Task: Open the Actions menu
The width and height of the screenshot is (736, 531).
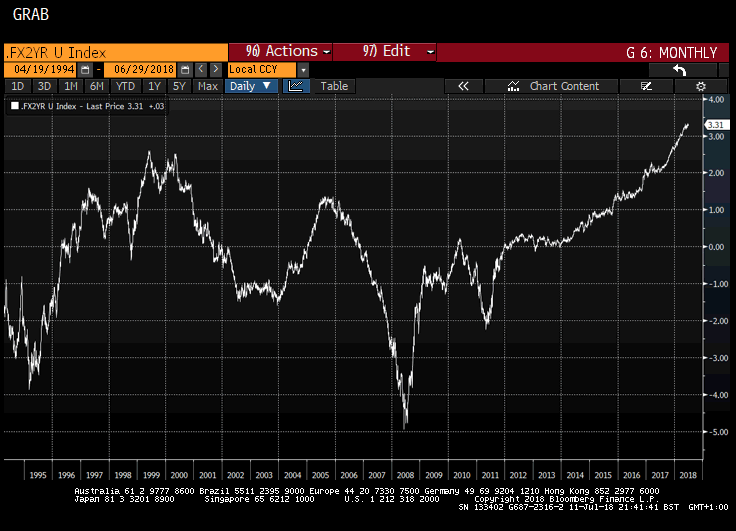Action: click(x=281, y=51)
